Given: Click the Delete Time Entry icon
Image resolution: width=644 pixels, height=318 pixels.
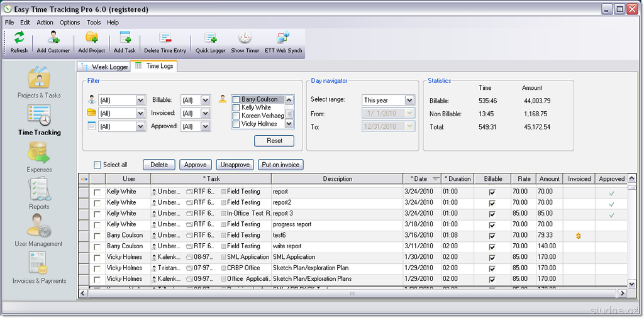Looking at the screenshot, I should tap(165, 38).
